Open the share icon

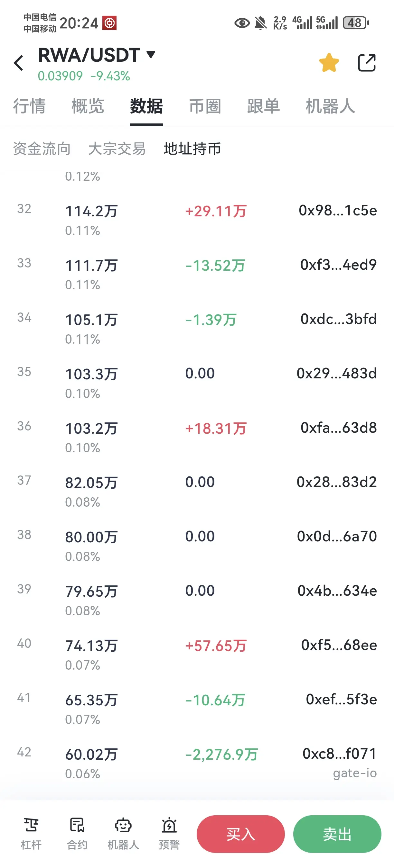coord(366,63)
